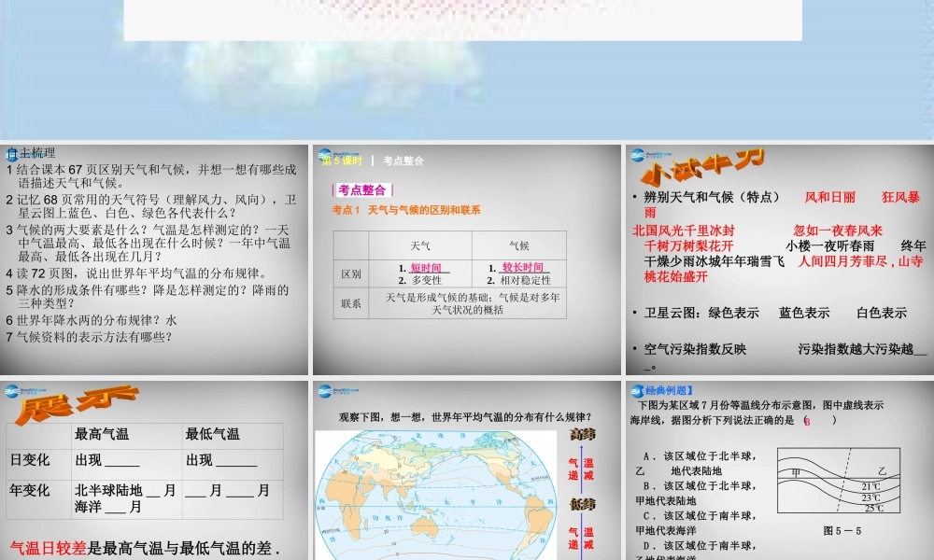Click the cell '天气是形成气候的基础'
The height and width of the screenshot is (560, 934).
pyautogui.click(x=468, y=303)
